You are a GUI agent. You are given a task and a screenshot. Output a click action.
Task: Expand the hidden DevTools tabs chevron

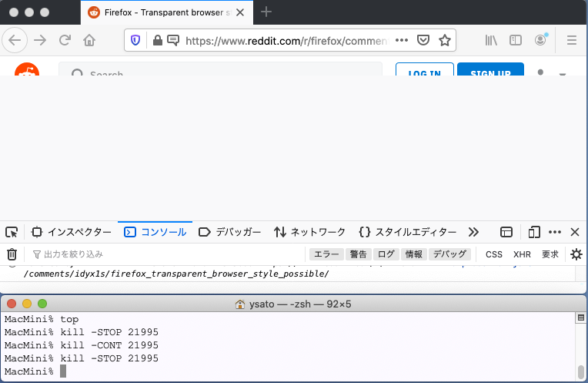[473, 232]
